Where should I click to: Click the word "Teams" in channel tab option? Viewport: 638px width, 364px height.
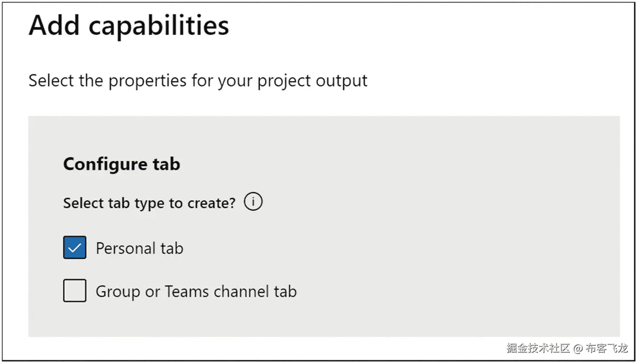[187, 292]
